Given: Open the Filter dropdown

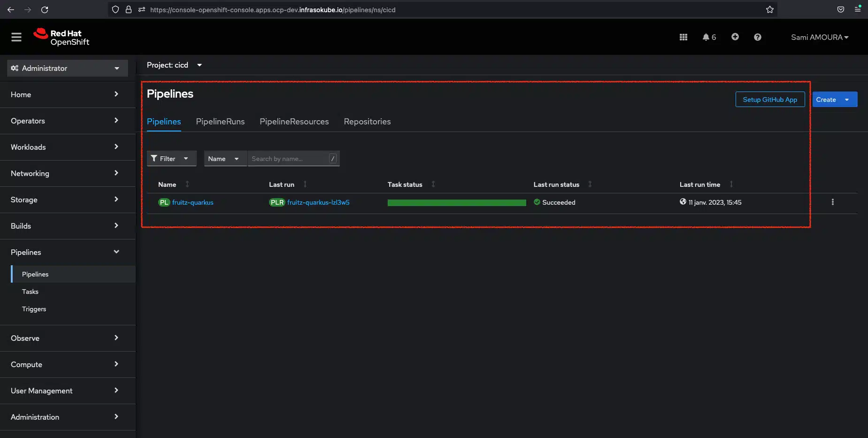Looking at the screenshot, I should click(x=171, y=159).
